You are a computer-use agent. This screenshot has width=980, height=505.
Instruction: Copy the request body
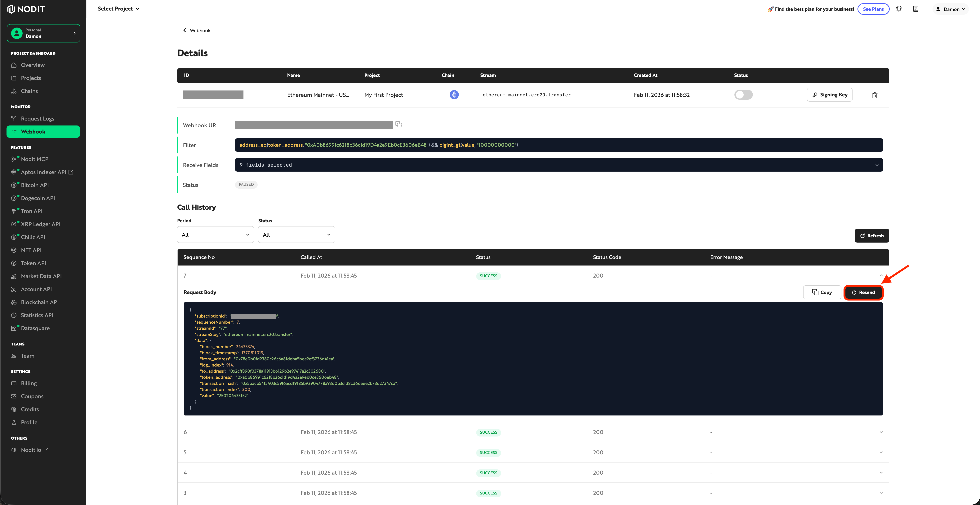(822, 292)
